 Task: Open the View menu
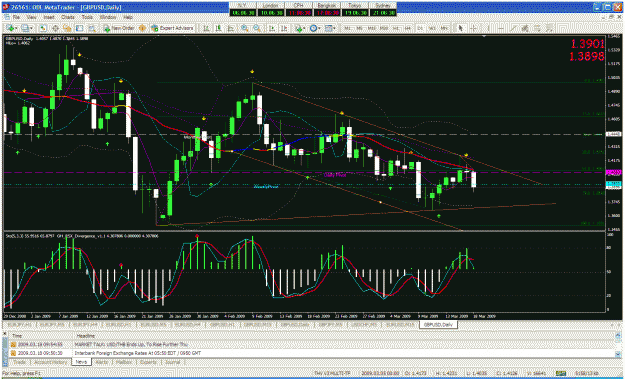coord(32,18)
